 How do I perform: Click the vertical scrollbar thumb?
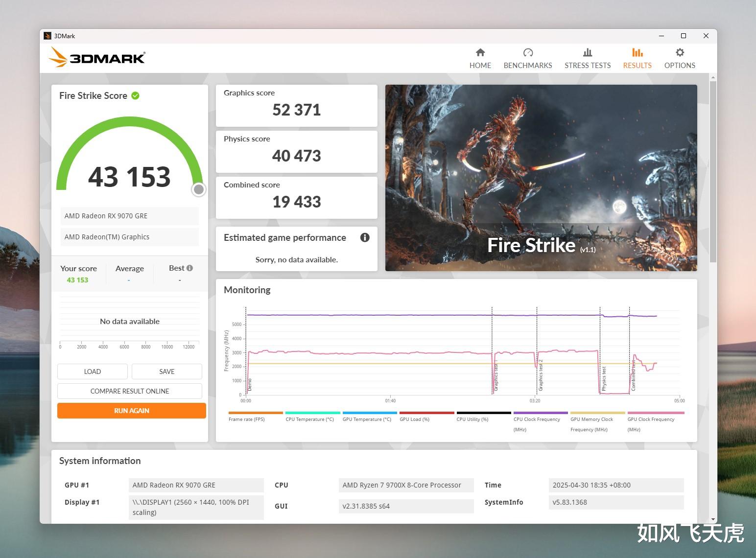713,171
